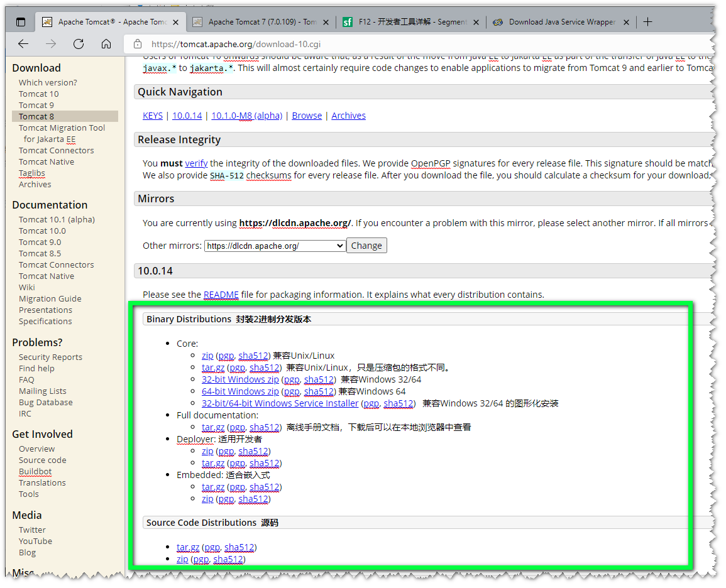Viewport: 726px width, 588px height.
Task: Click the site lock icon in address bar
Action: (138, 44)
